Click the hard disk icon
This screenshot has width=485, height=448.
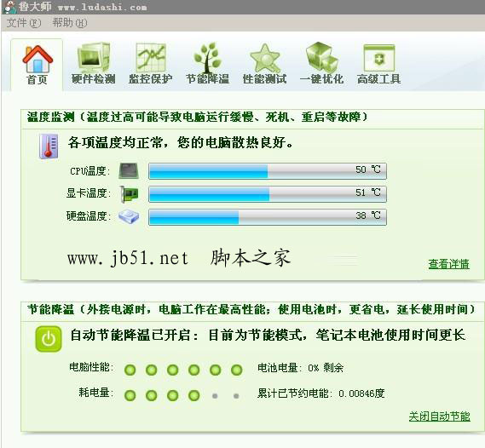point(129,216)
